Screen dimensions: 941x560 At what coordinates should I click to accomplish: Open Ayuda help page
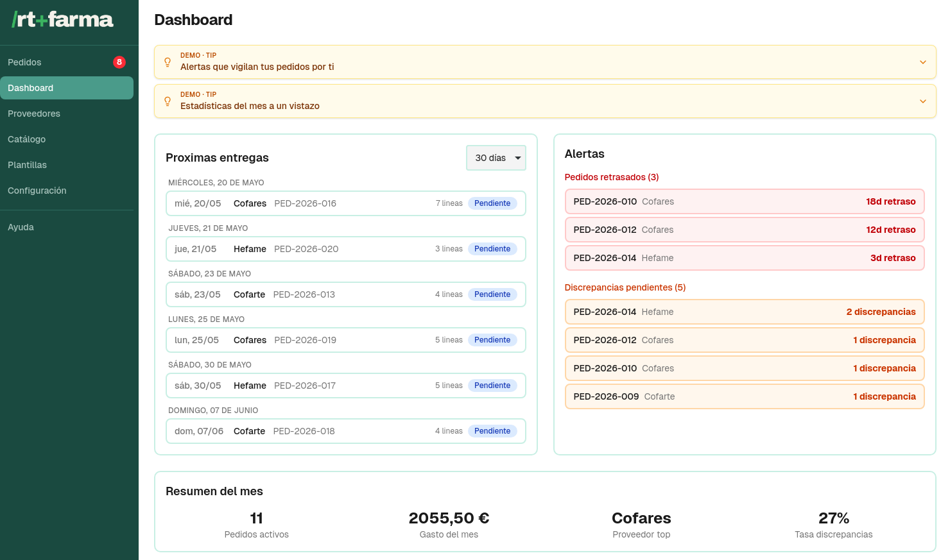point(67,227)
